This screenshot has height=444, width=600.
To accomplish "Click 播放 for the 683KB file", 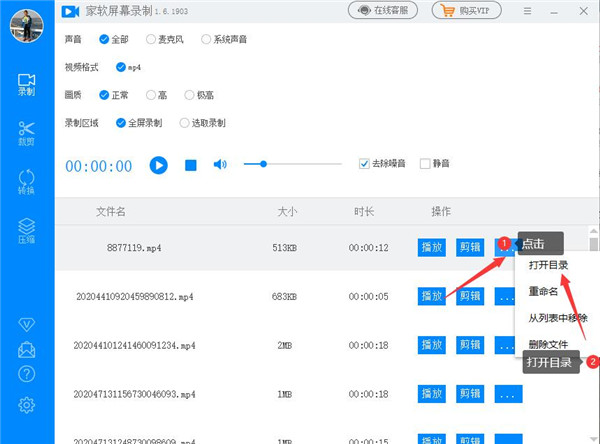I will [x=432, y=296].
